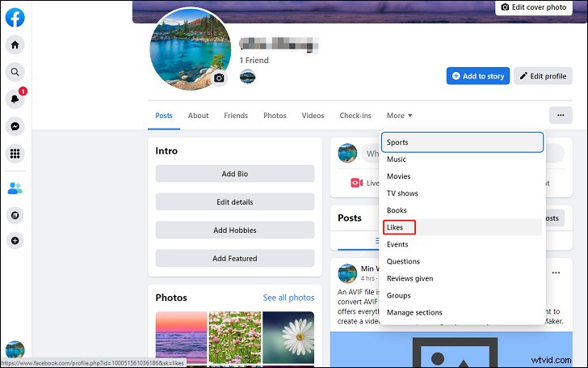
Task: Open the profile three-dots options button
Action: pyautogui.click(x=561, y=116)
